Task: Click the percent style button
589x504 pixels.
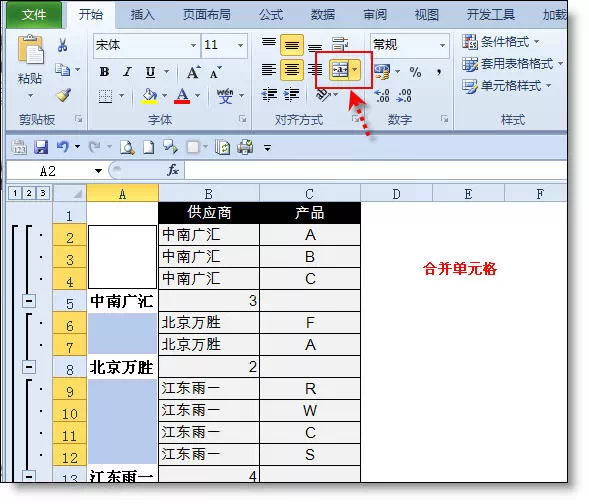Action: coord(415,72)
